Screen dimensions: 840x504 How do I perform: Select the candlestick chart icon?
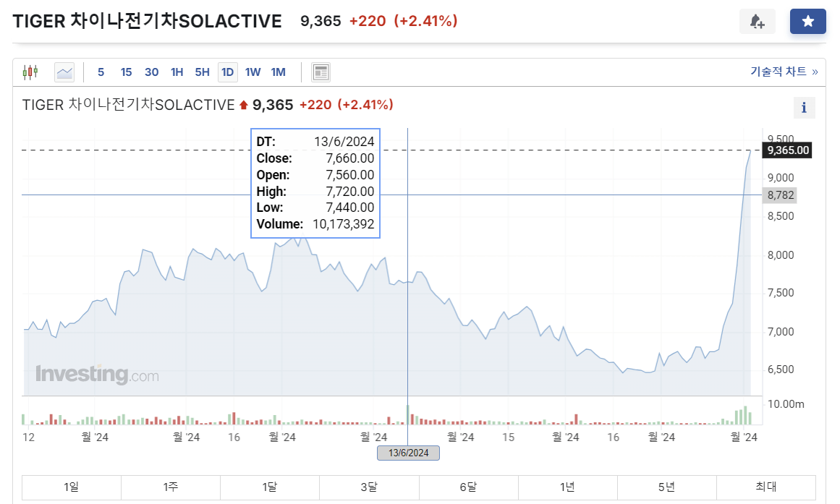click(30, 72)
